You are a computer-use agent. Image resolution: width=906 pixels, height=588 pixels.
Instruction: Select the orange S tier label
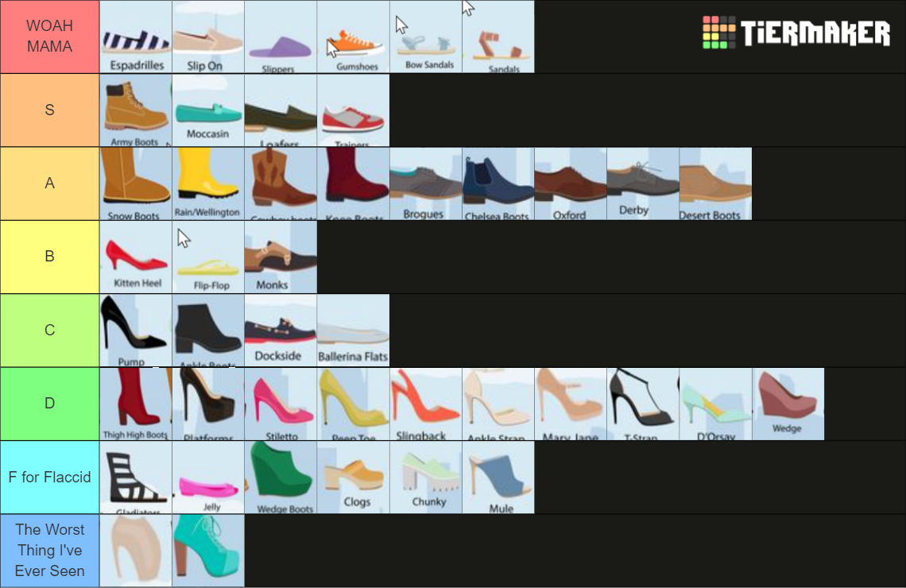pyautogui.click(x=49, y=110)
